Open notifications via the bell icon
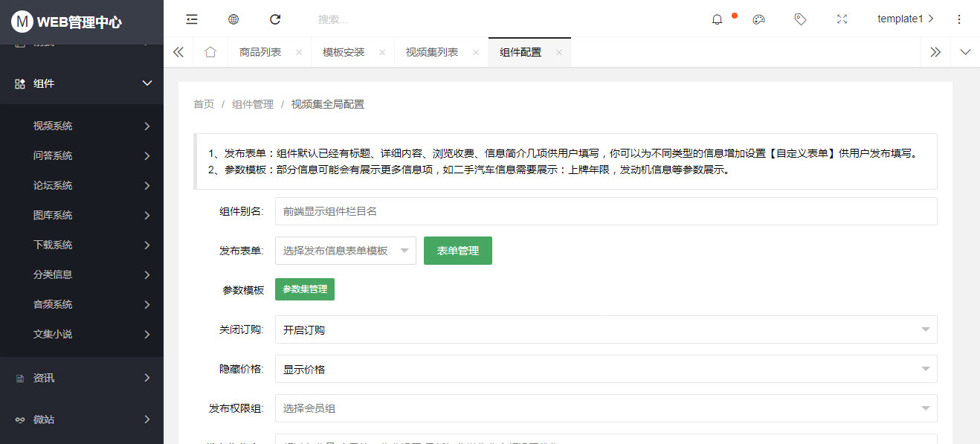The image size is (980, 444). point(716,19)
